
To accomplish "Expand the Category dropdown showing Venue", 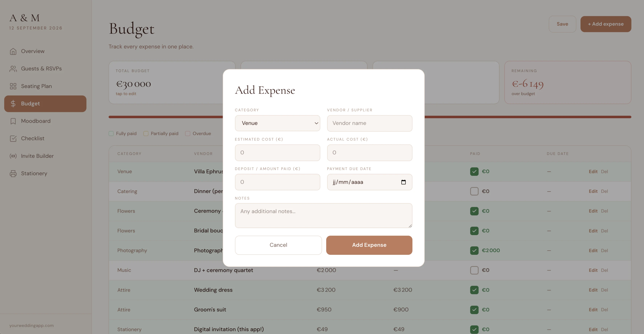I will pyautogui.click(x=277, y=123).
